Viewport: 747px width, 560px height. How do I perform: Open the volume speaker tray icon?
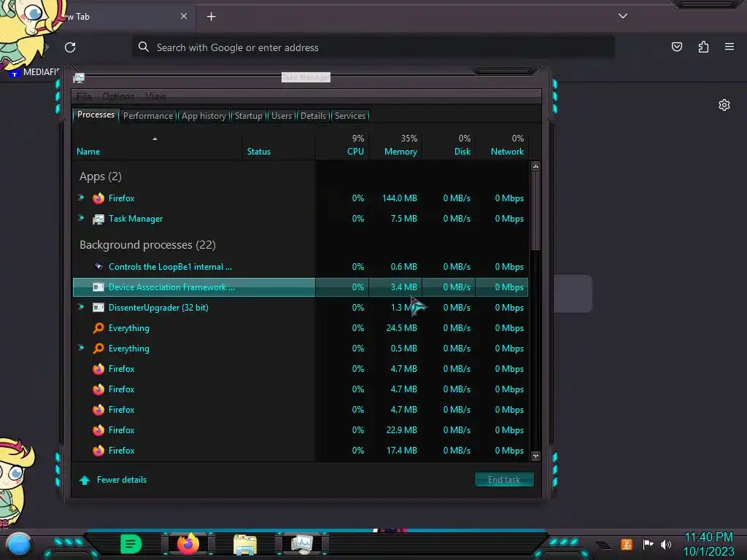[666, 544]
